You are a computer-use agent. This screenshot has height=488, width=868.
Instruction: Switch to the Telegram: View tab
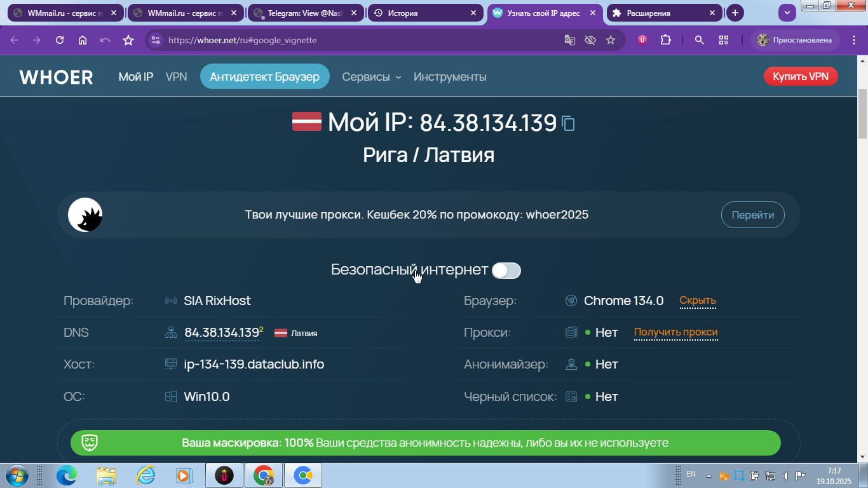[x=306, y=13]
